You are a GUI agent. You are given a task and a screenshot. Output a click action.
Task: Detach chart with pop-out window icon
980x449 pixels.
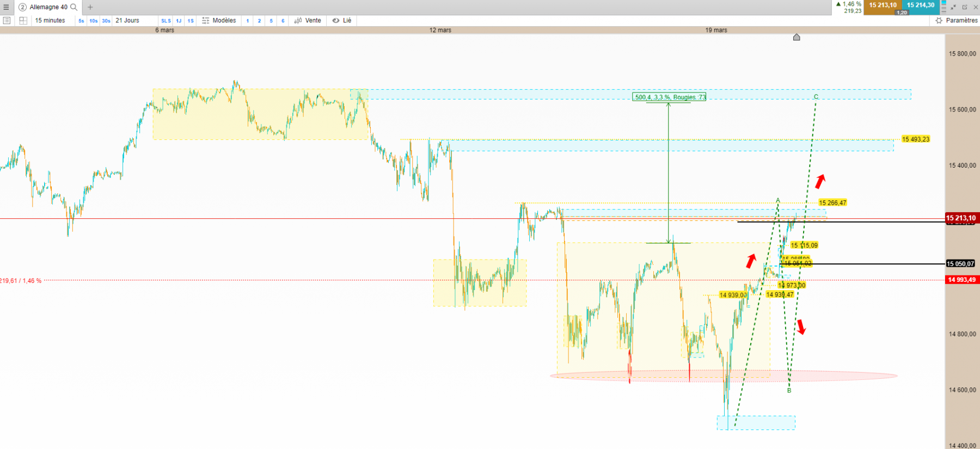point(964,7)
